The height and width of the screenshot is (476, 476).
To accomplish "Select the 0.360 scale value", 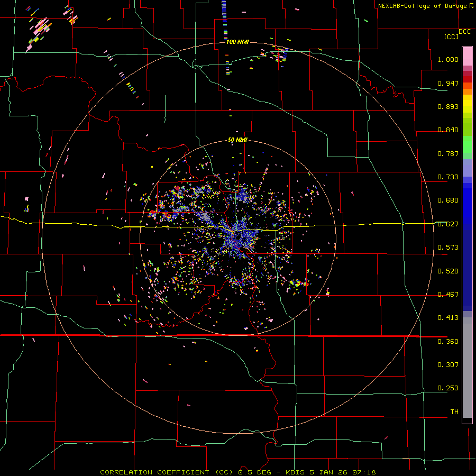I will pos(448,342).
